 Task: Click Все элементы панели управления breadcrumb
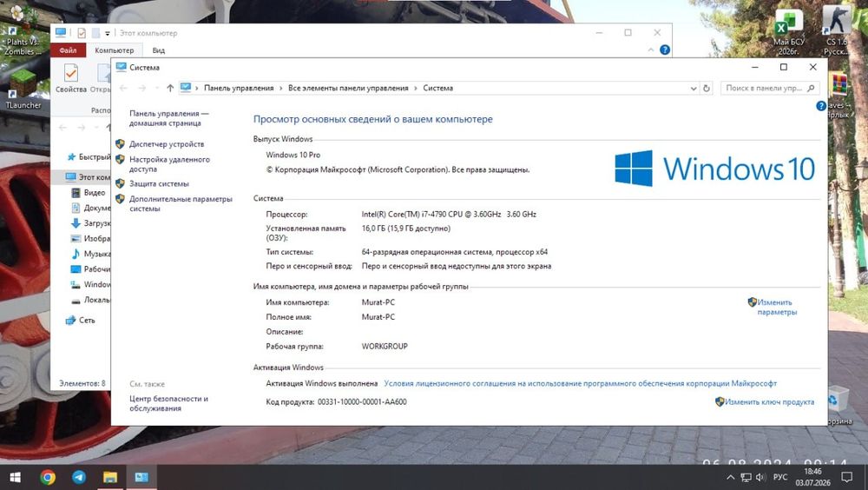[348, 88]
